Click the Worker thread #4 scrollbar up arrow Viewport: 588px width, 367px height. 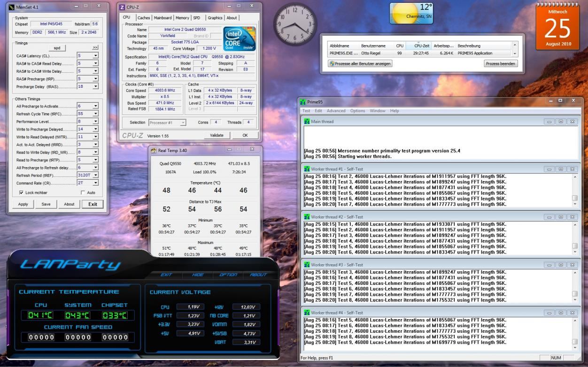575,321
